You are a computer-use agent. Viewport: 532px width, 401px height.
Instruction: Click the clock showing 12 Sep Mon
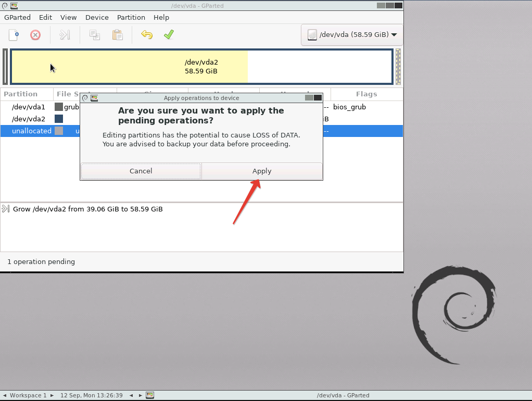pos(91,395)
